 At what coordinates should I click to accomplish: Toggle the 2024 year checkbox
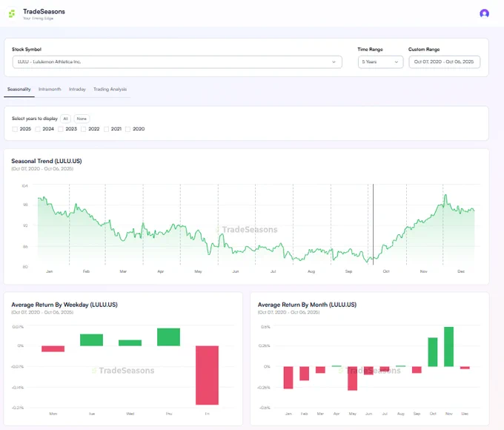(38, 129)
